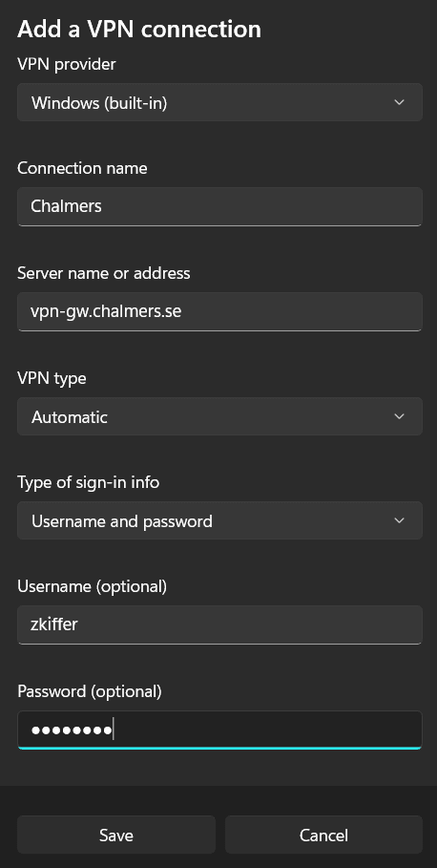The image size is (437, 868).
Task: Click the VPN provider dropdown chevron
Action: [399, 102]
